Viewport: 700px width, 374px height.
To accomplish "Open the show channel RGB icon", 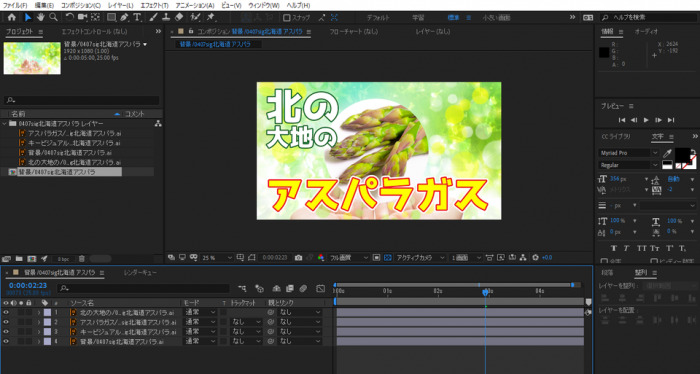I will (321, 258).
